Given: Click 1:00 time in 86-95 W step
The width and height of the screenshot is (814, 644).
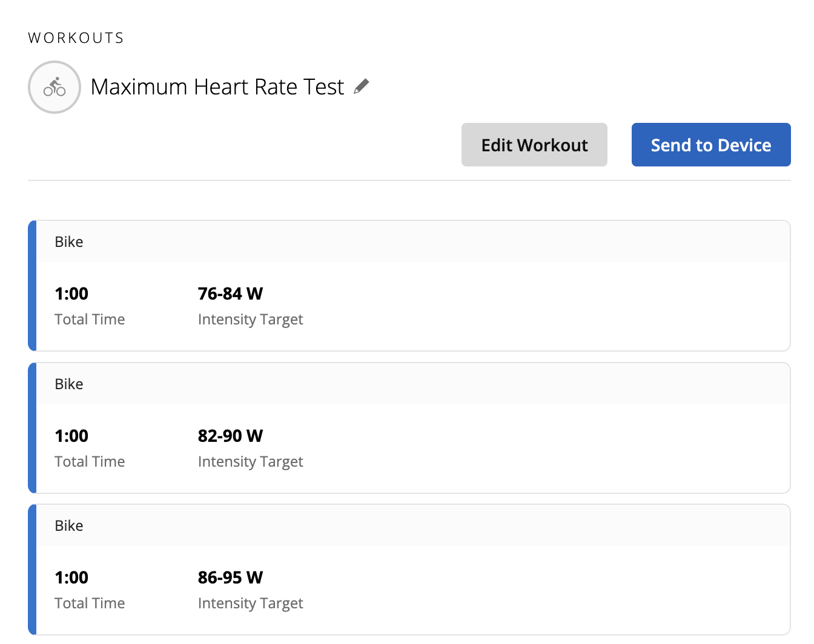Looking at the screenshot, I should 71,578.
